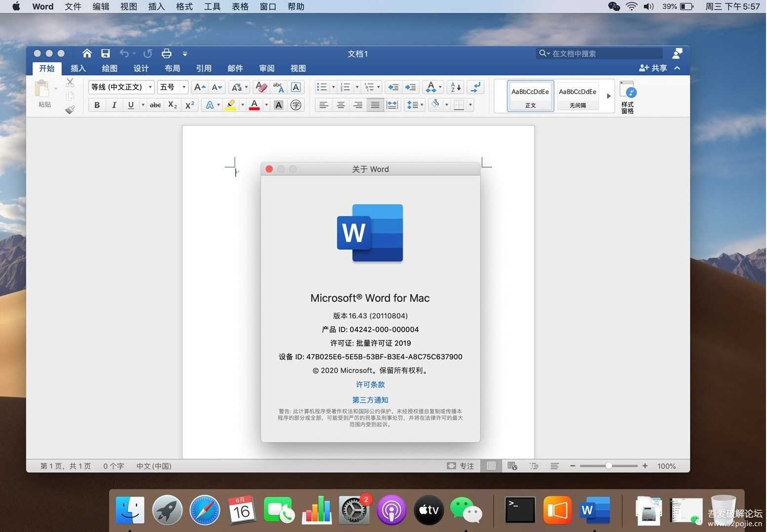Expand the styles gallery arrow
This screenshot has height=532, width=767.
(608, 96)
